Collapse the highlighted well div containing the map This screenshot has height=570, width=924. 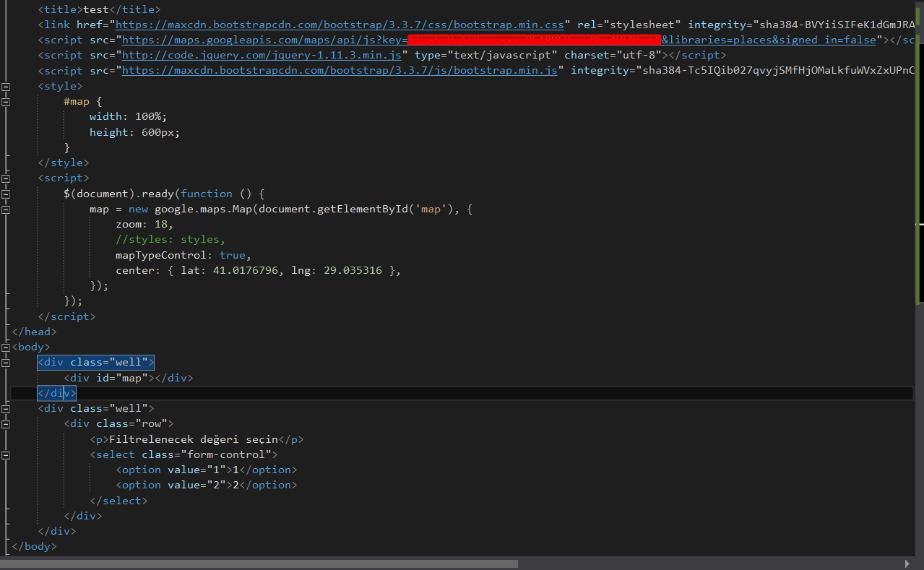7,363
